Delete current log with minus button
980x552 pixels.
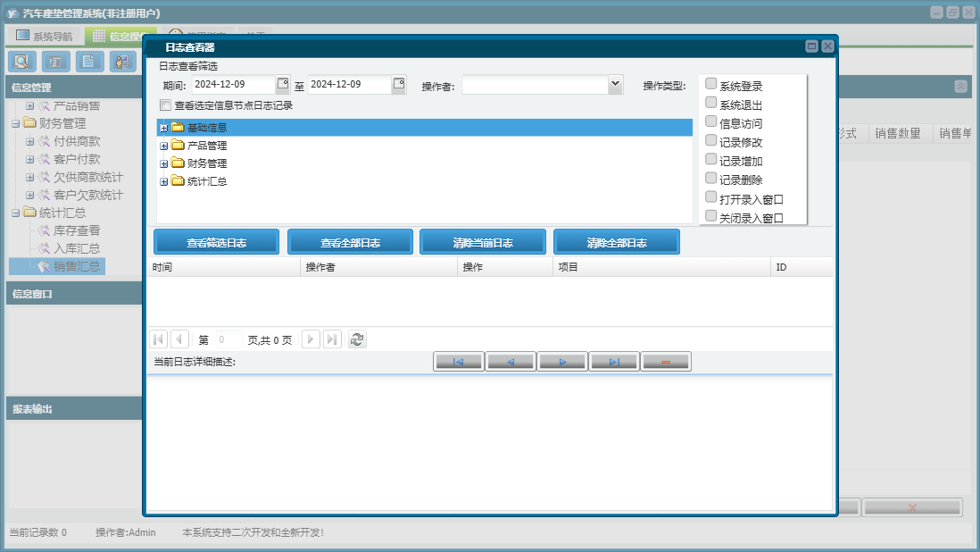coord(666,362)
